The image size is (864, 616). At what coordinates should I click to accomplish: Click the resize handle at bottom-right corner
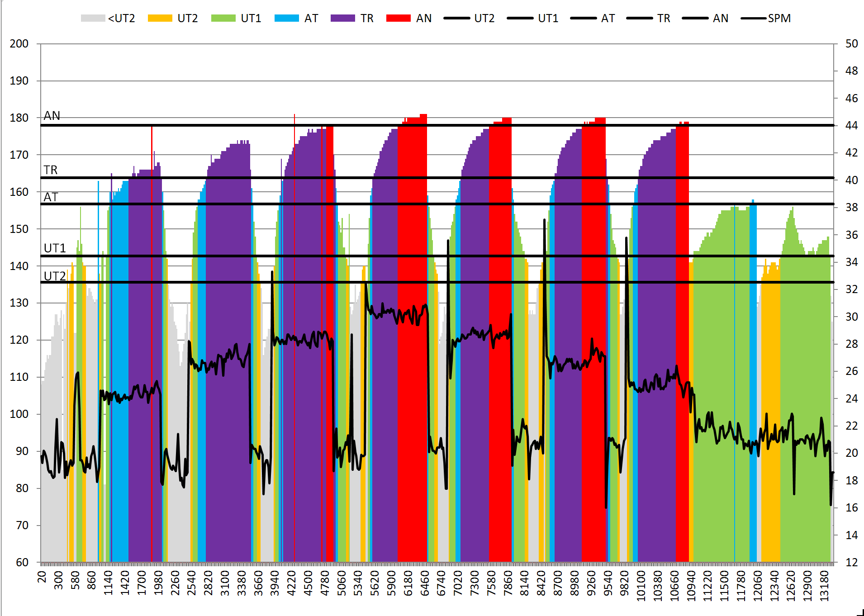click(x=860, y=612)
